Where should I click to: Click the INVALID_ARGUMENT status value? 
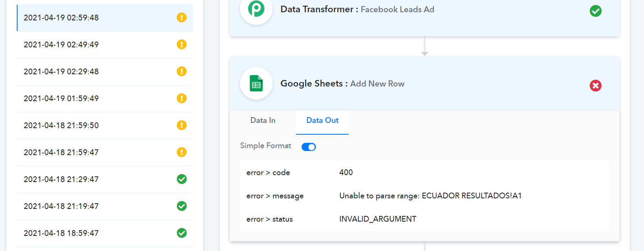pyautogui.click(x=378, y=219)
